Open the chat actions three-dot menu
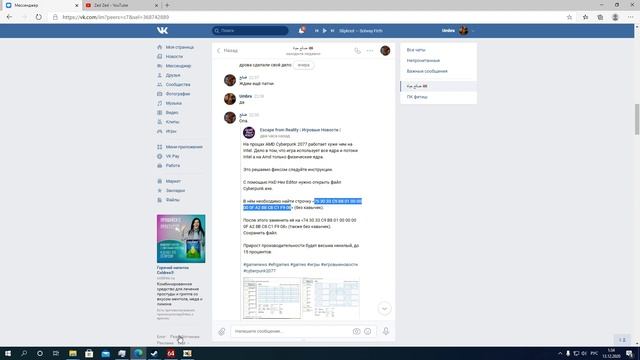The image size is (640, 360). tap(370, 51)
